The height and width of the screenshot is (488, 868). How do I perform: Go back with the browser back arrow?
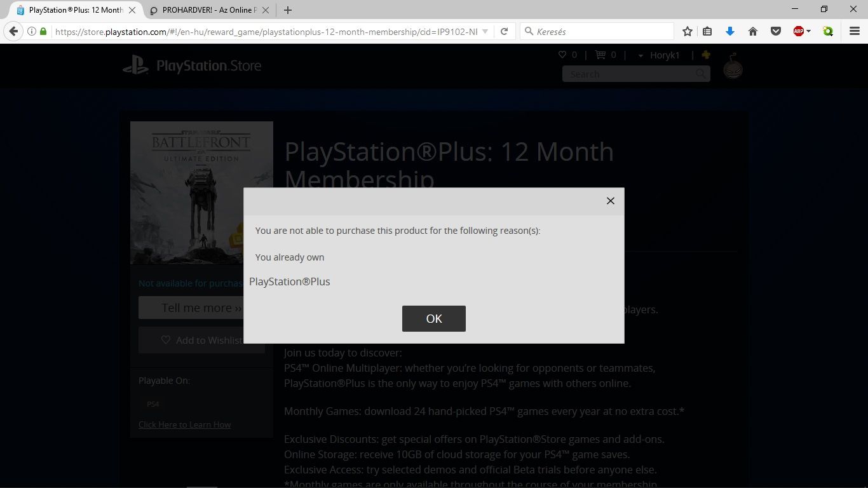pyautogui.click(x=13, y=31)
